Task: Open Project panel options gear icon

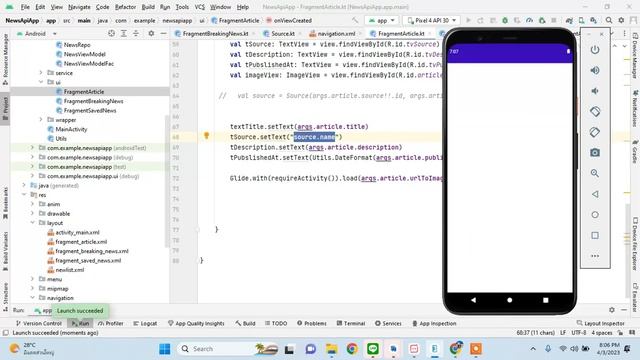Action: (x=151, y=33)
